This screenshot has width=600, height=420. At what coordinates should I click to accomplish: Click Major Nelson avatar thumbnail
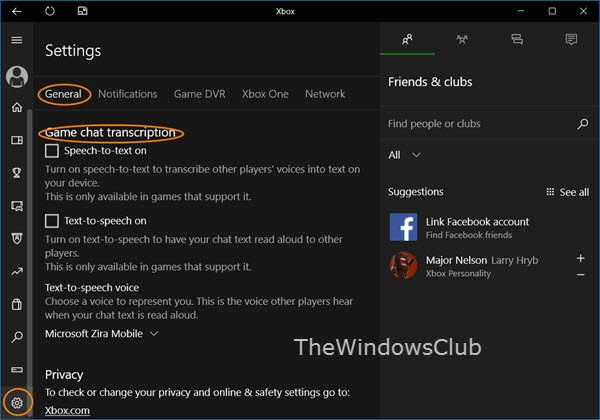pyautogui.click(x=403, y=265)
